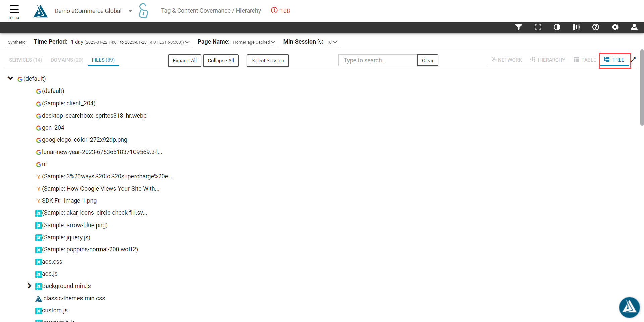
Task: Focus the Type to search field
Action: [378, 60]
